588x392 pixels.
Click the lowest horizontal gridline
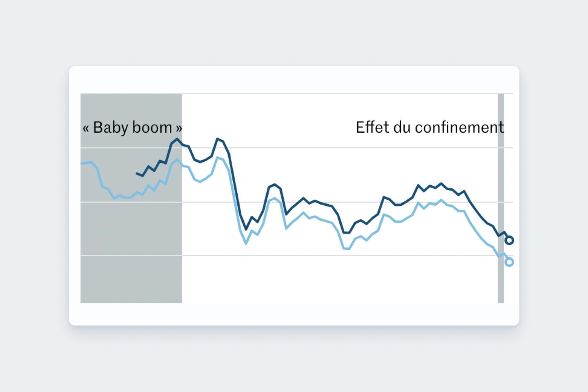pyautogui.click(x=296, y=255)
